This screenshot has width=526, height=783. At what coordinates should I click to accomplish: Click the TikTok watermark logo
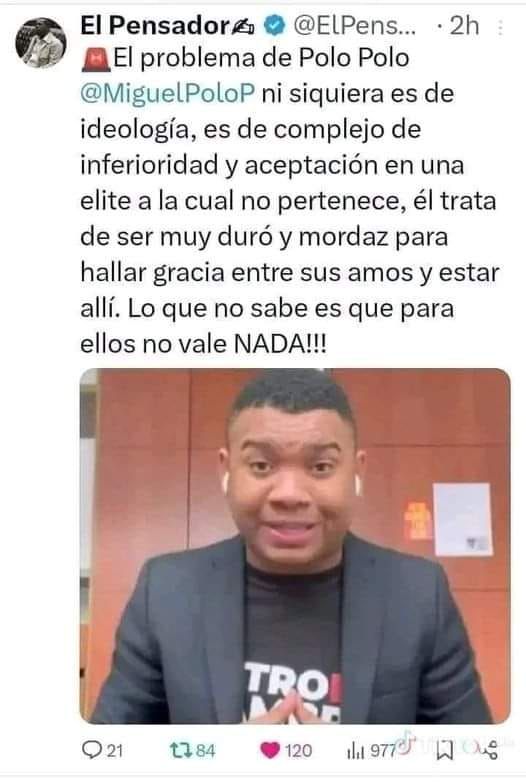[407, 741]
